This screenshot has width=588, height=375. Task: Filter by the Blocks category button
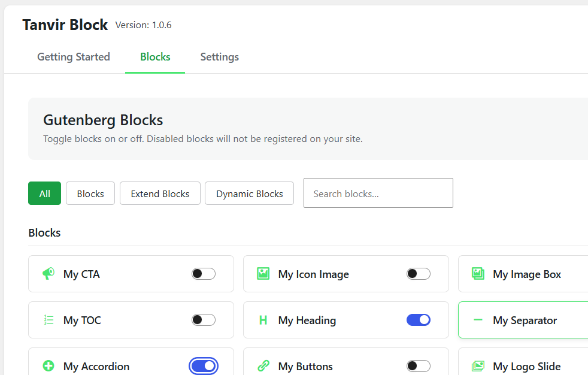coord(90,193)
